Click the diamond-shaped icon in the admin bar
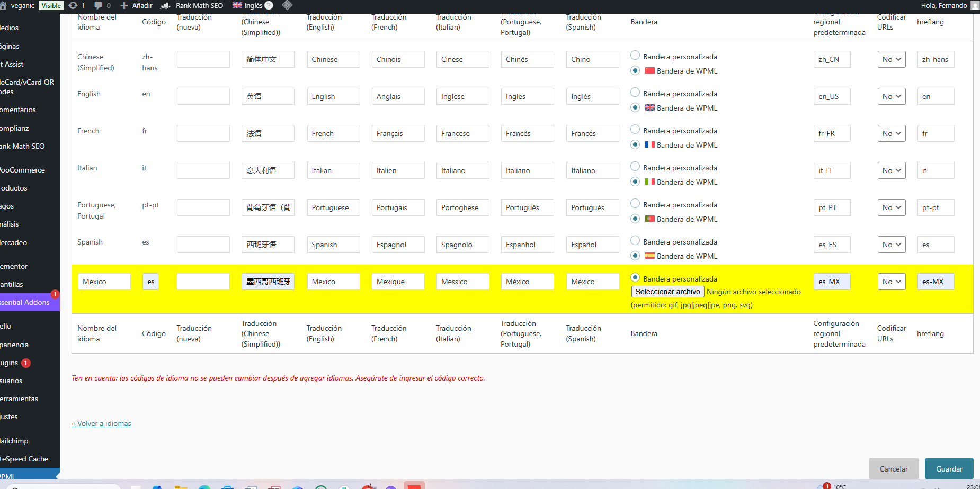This screenshot has height=489, width=980. (x=287, y=5)
